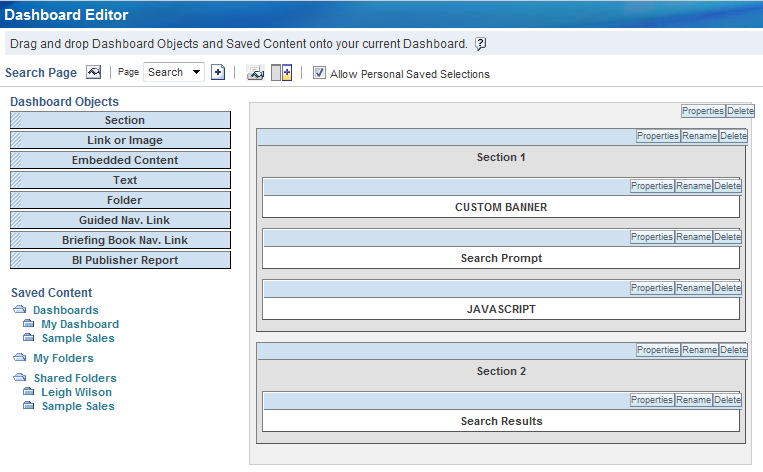Click the folder icon next to Leigh Wilson
This screenshot has height=472, width=763.
pos(29,393)
